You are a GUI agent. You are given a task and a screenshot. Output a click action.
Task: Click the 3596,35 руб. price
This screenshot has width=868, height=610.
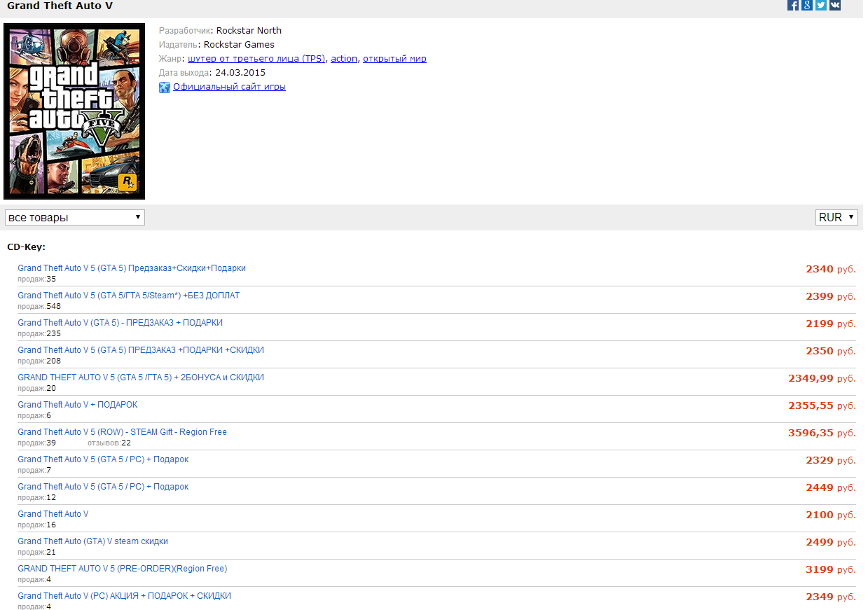pos(822,433)
